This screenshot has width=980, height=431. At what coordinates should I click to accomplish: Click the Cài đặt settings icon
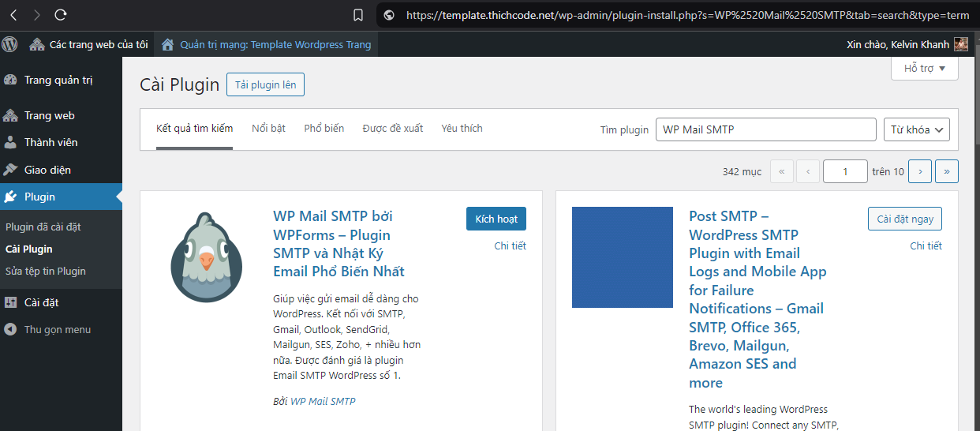(x=10, y=302)
